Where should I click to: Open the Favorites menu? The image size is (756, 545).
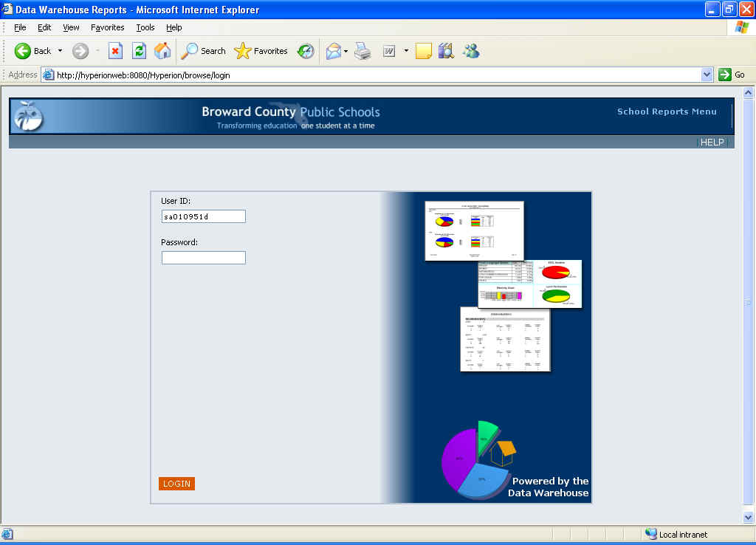coord(108,27)
